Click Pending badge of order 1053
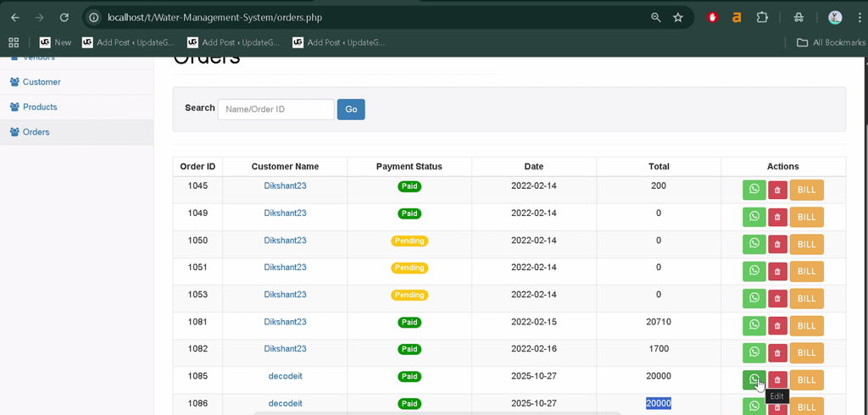Viewport: 868px width, 415px height. (x=409, y=295)
